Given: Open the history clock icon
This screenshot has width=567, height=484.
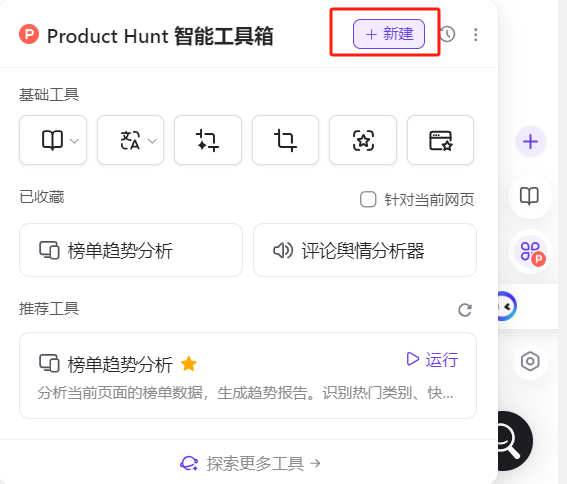Looking at the screenshot, I should 448,34.
